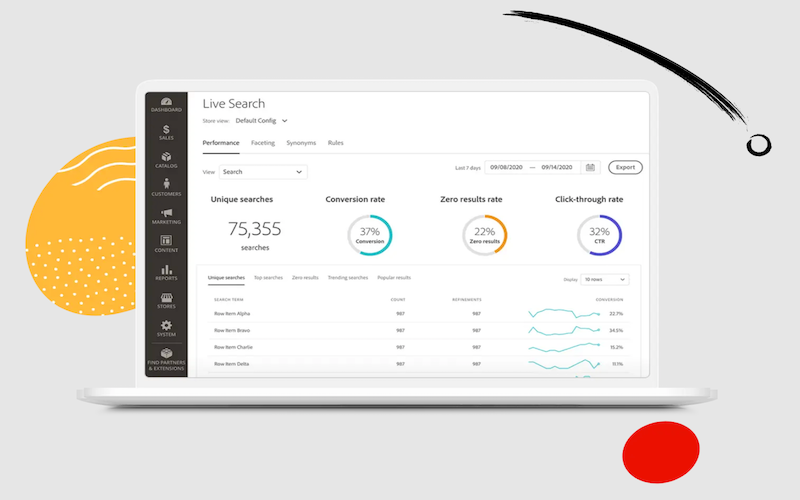Switch to the Performance tab
The width and height of the screenshot is (800, 500).
(x=221, y=143)
